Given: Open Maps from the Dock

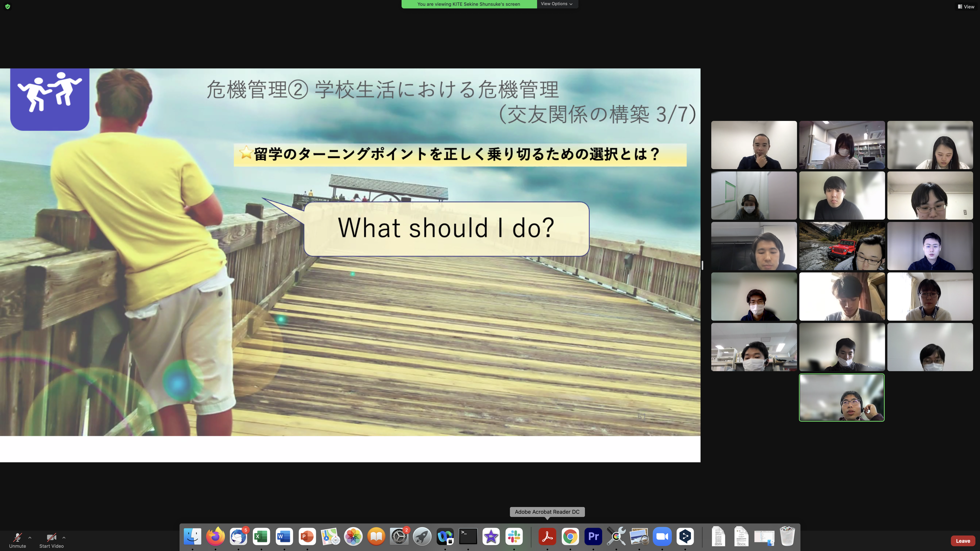Looking at the screenshot, I should coord(330,536).
